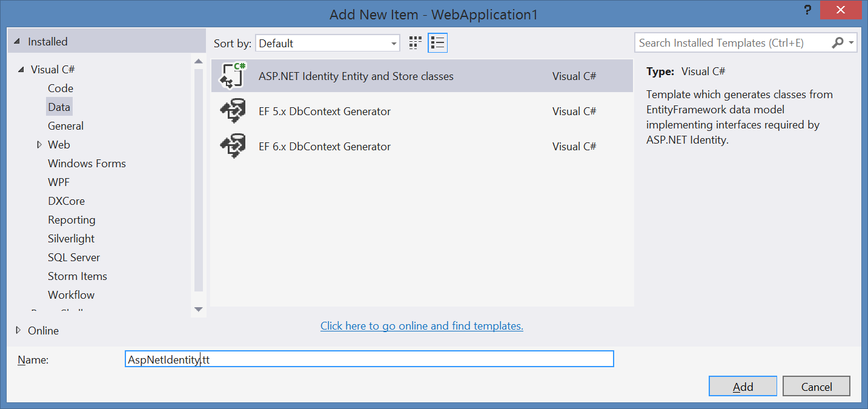Open the search options dropdown arrow
The height and width of the screenshot is (409, 868).
point(852,43)
